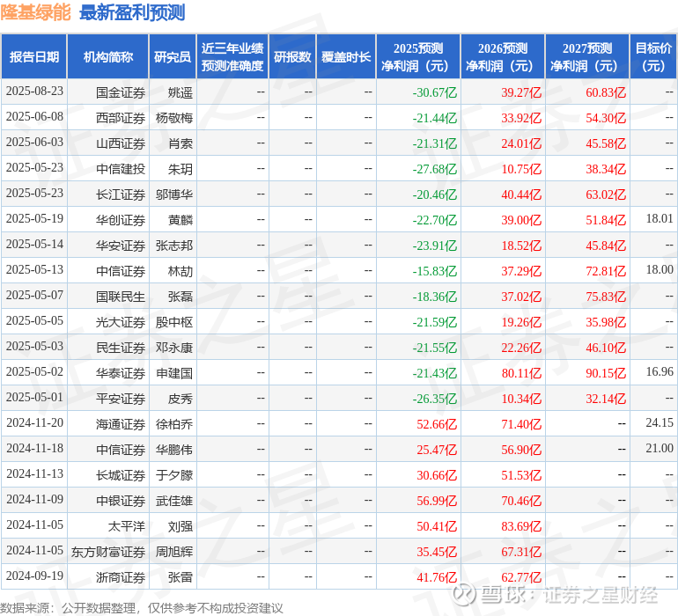
Task: Select 浙商证券 institution cell
Action: point(121,577)
